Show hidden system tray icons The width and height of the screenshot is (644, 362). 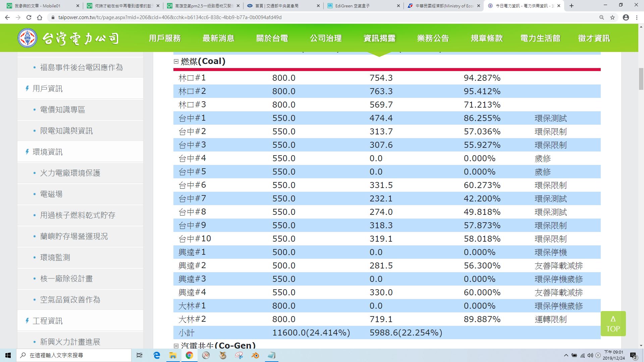(566, 355)
